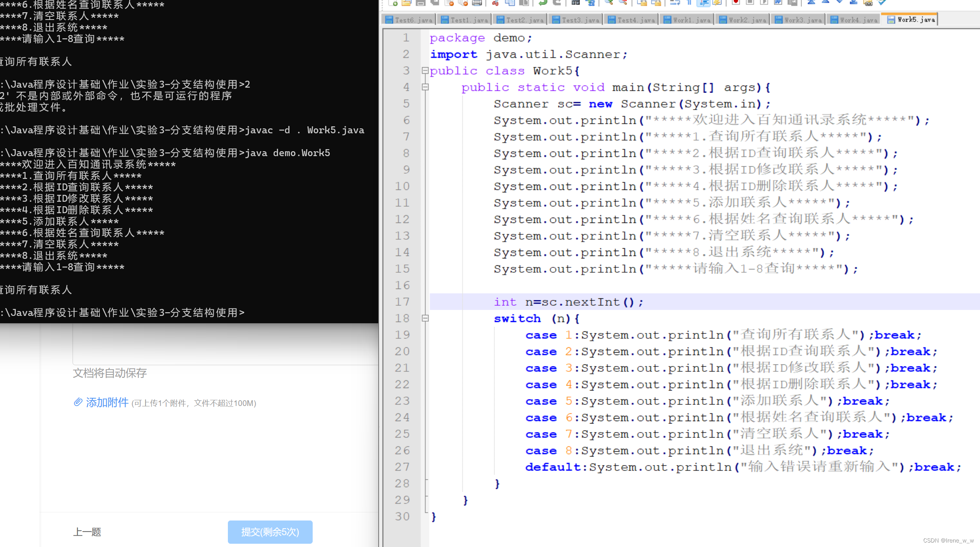Click the Print toolbar icon
Image resolution: width=980 pixels, height=547 pixels.
click(x=477, y=2)
